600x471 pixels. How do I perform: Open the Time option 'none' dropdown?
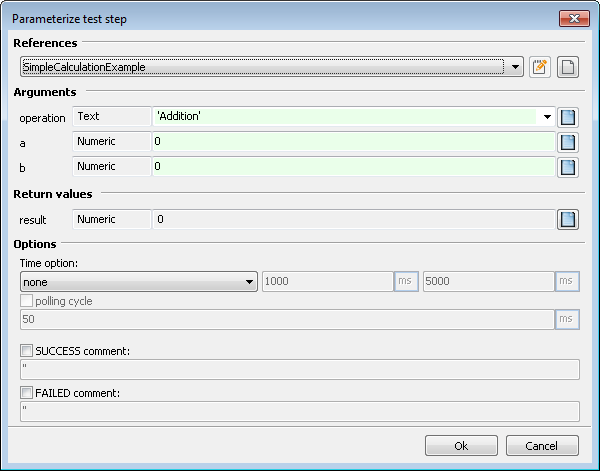139,282
